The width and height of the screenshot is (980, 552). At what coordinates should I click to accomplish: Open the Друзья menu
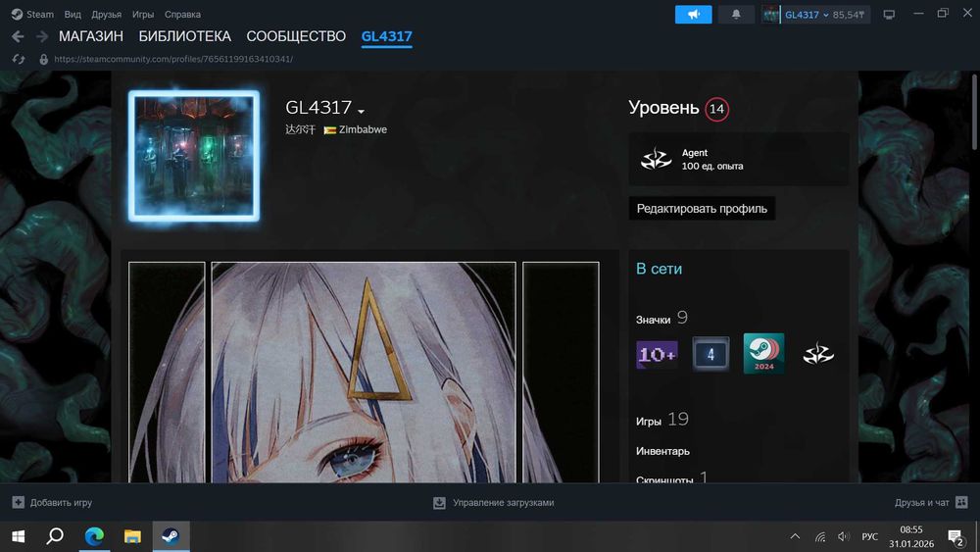[x=106, y=14]
